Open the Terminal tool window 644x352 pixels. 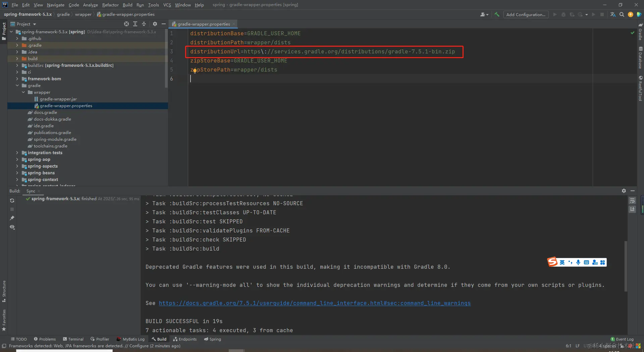coord(73,339)
